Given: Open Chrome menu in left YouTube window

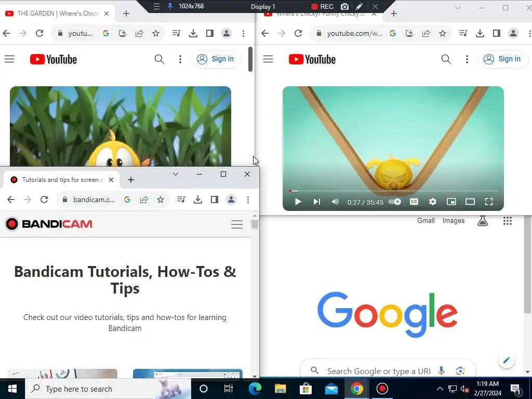Looking at the screenshot, I should (243, 33).
